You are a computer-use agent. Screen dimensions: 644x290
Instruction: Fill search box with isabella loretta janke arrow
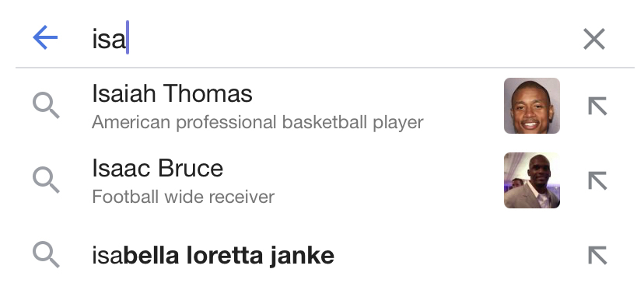597,256
